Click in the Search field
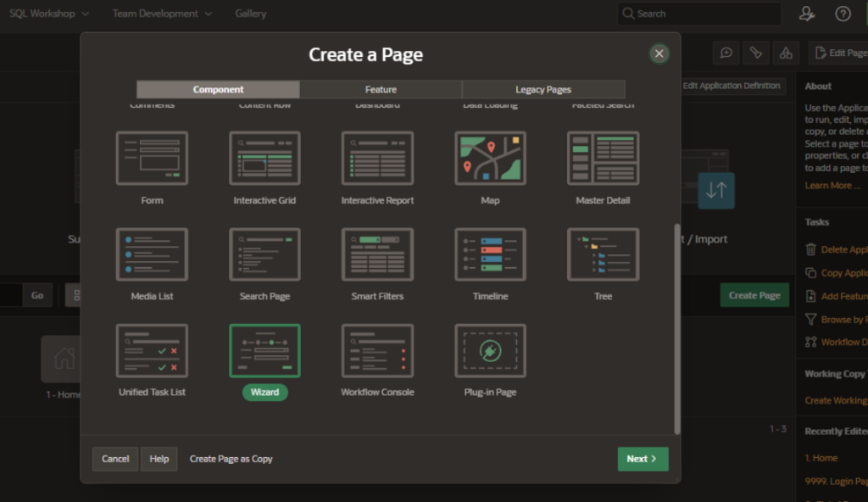This screenshot has height=502, width=868. click(x=699, y=14)
